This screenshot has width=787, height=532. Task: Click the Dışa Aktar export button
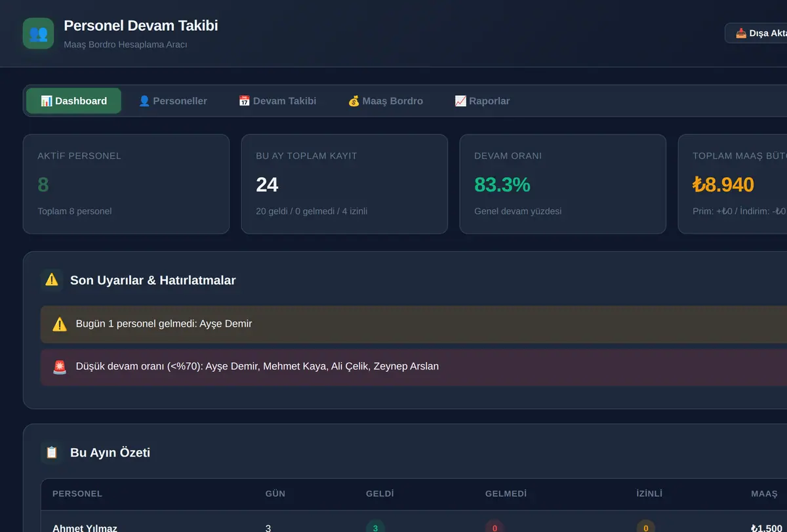(x=756, y=33)
